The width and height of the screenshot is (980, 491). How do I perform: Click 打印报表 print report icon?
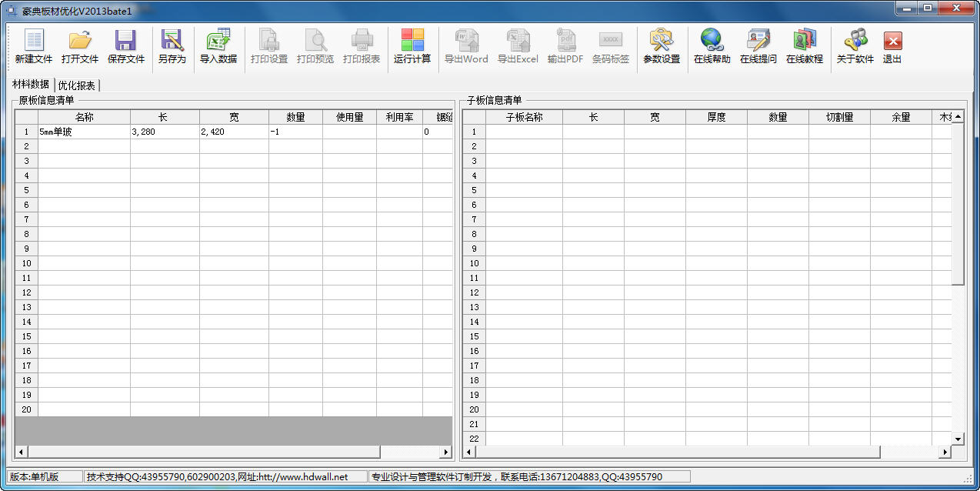(x=362, y=47)
